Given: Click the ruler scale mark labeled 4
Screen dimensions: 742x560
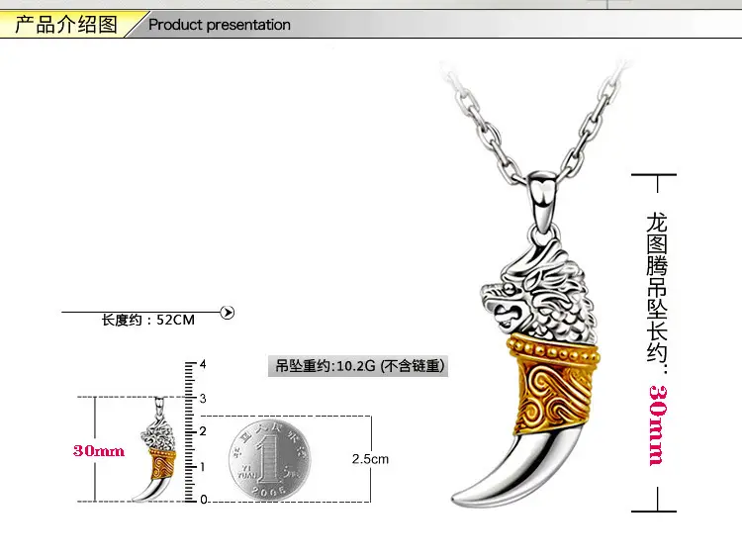Looking at the screenshot, I should 203,364.
